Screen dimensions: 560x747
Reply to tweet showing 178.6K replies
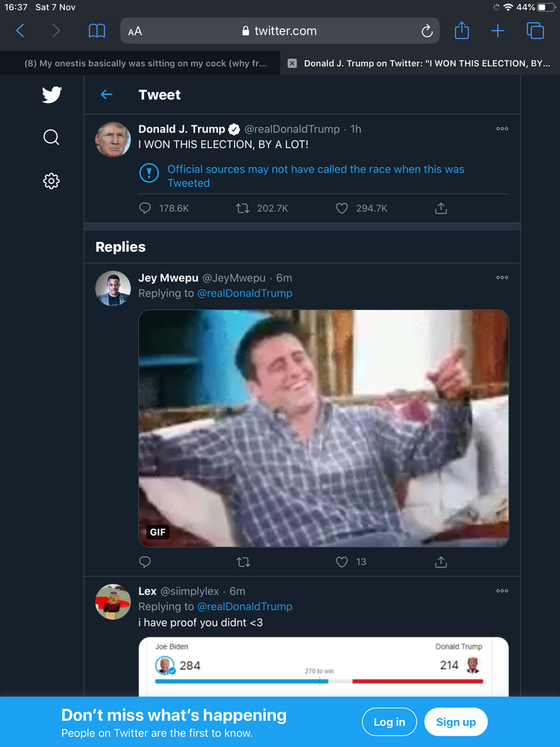click(x=146, y=208)
